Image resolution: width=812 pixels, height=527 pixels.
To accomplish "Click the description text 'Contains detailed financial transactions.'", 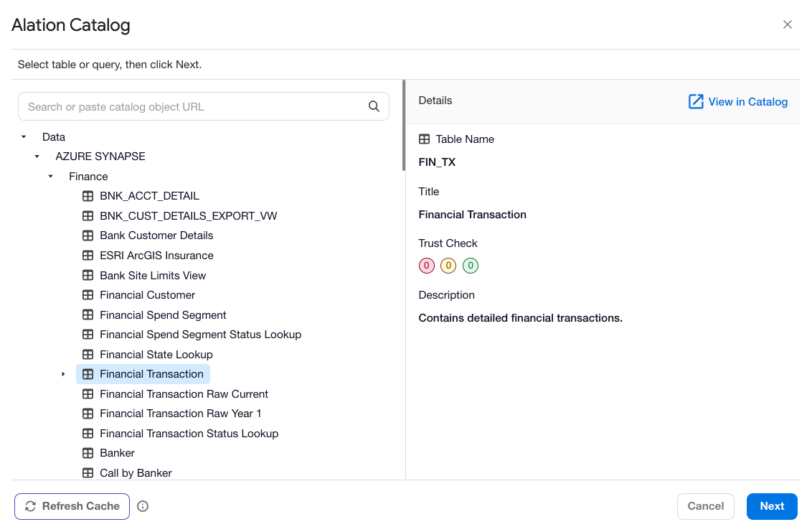I will pos(521,317).
